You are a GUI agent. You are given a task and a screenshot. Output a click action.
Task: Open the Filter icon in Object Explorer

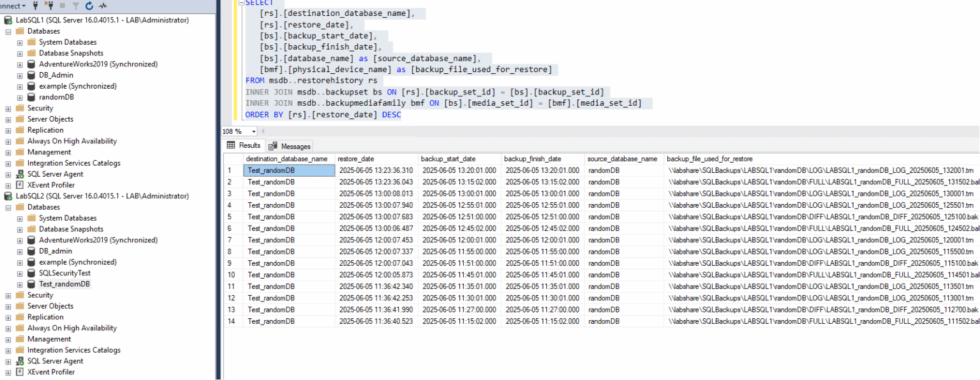[76, 5]
